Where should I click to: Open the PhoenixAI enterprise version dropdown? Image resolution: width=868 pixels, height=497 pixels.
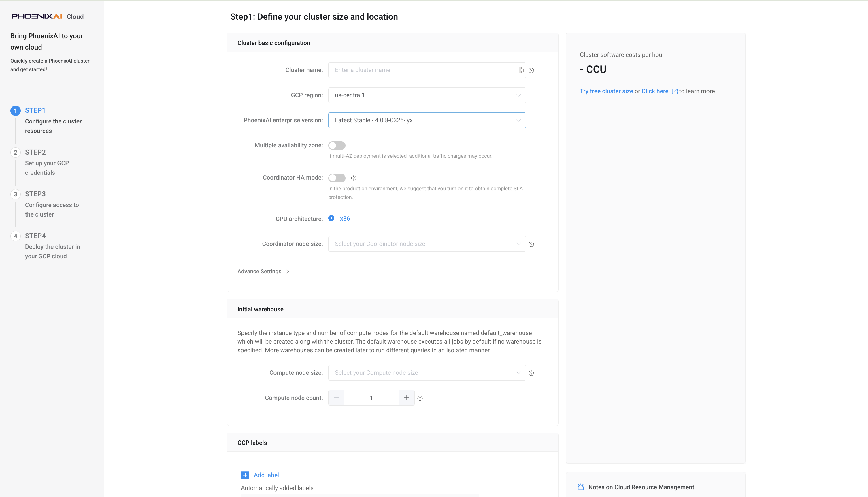(x=427, y=120)
